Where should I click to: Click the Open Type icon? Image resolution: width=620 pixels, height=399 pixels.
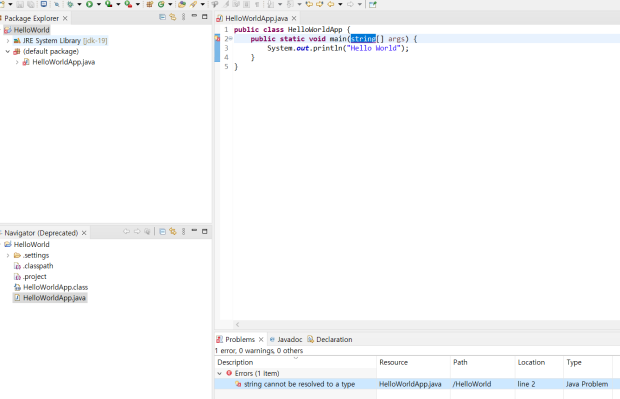coord(182,4)
